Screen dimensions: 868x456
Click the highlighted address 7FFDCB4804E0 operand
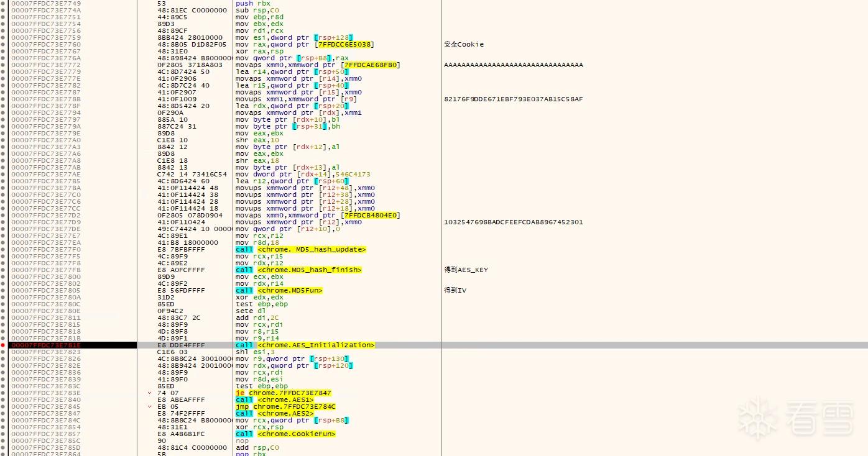[x=371, y=215]
